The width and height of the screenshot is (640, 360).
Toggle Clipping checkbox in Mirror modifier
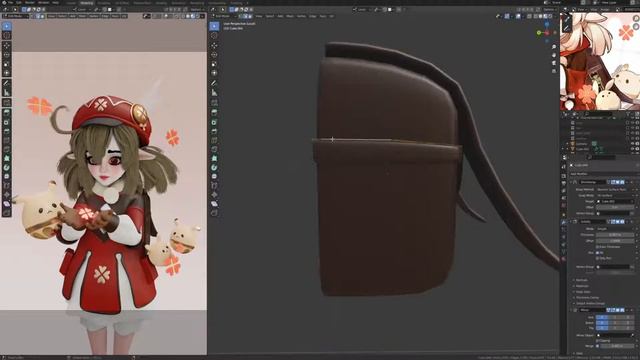598,340
